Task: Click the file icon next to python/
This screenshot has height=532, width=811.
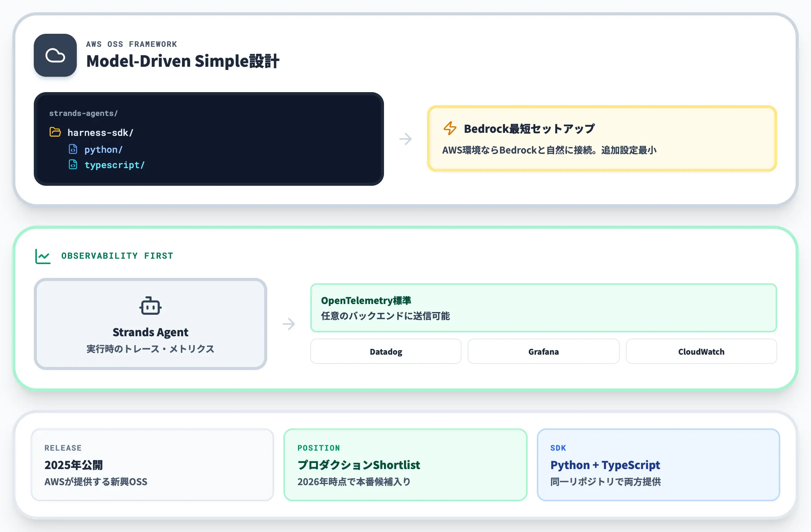Action: (x=73, y=149)
